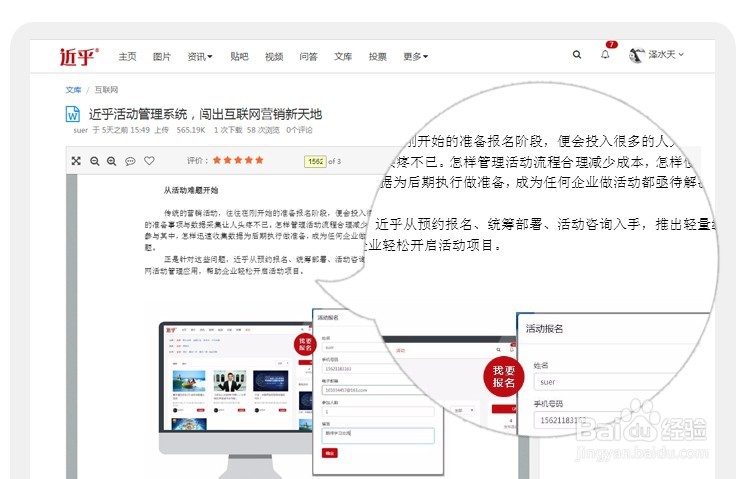Screen dimensions: 750x479
Task: Click the heart favorite icon
Action: pyautogui.click(x=149, y=161)
